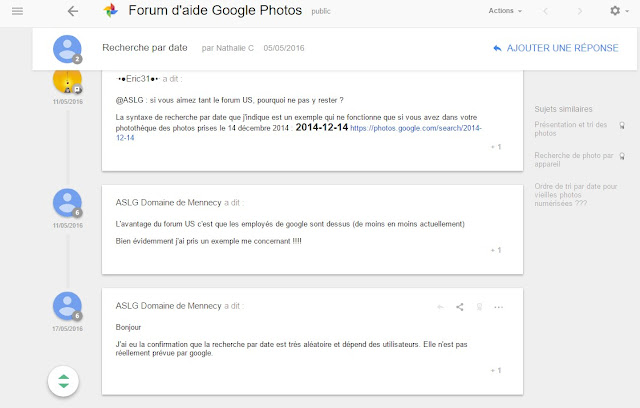Viewport: 640px width, 408px height.
Task: Click the topic date 05/05/2016
Action: [x=284, y=48]
